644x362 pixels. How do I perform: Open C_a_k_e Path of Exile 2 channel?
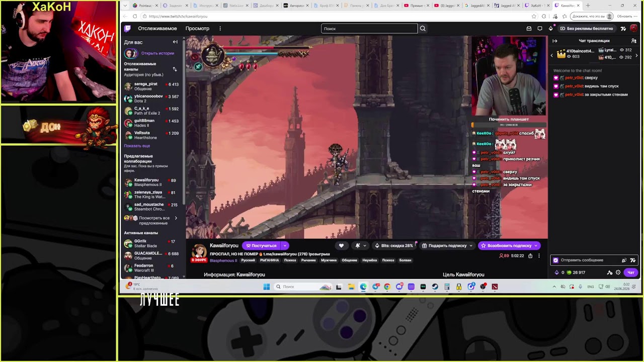click(x=152, y=111)
